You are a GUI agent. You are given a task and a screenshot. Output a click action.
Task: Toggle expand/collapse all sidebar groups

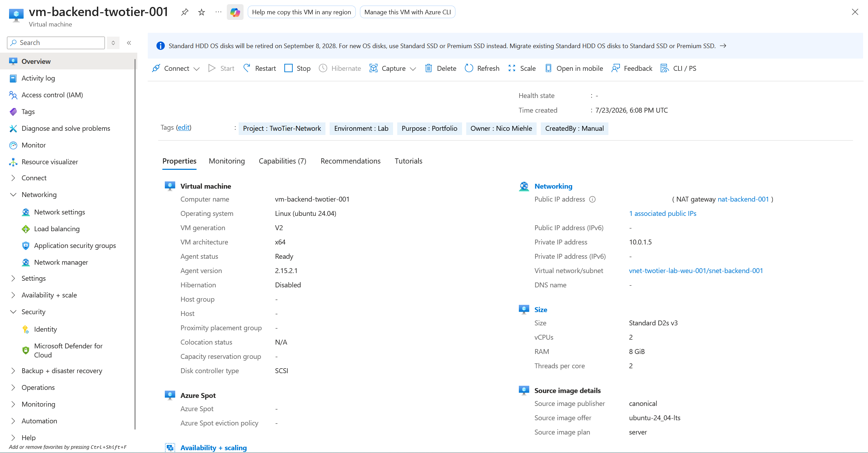[x=113, y=43]
